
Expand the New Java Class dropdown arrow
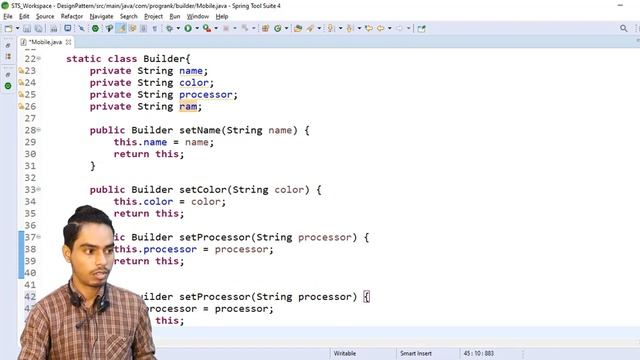point(287,28)
